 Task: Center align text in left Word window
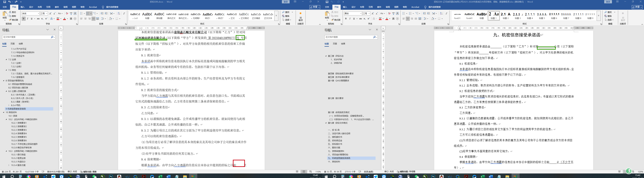(x=85, y=18)
